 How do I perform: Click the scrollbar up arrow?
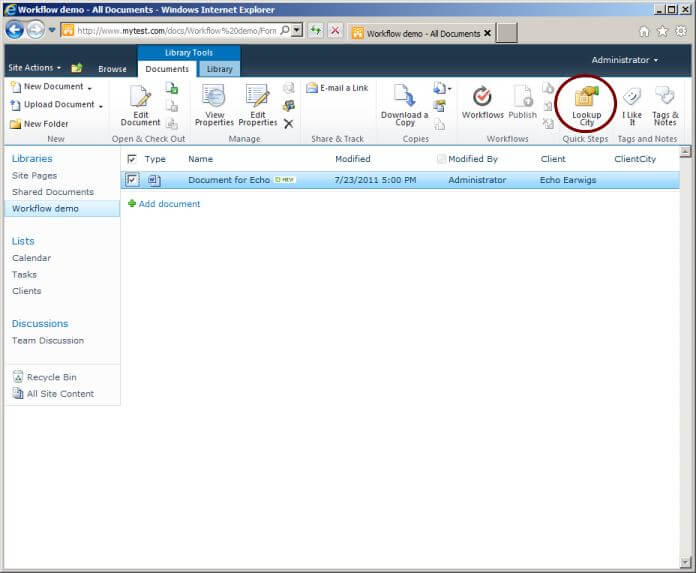click(685, 152)
